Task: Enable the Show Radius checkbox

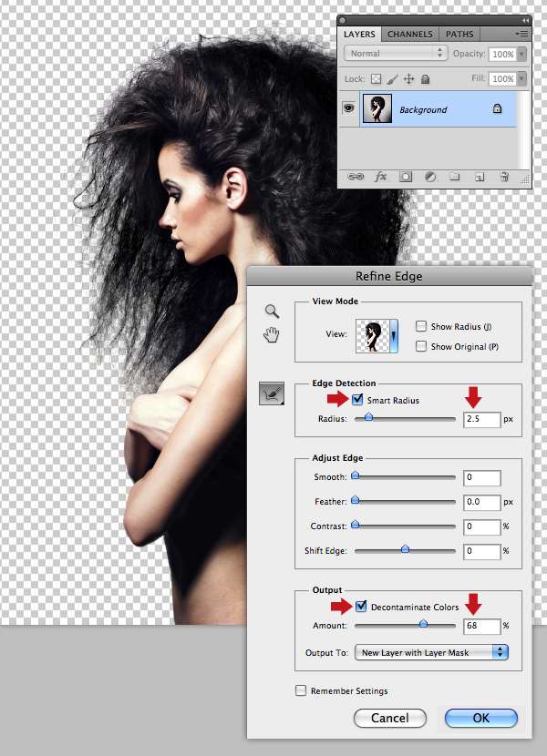Action: coord(421,326)
